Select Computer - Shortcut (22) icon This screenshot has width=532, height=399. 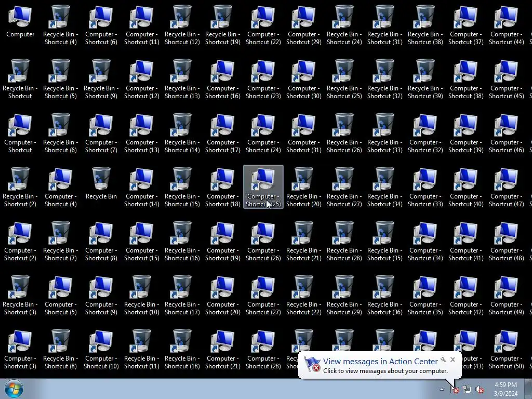[263, 25]
